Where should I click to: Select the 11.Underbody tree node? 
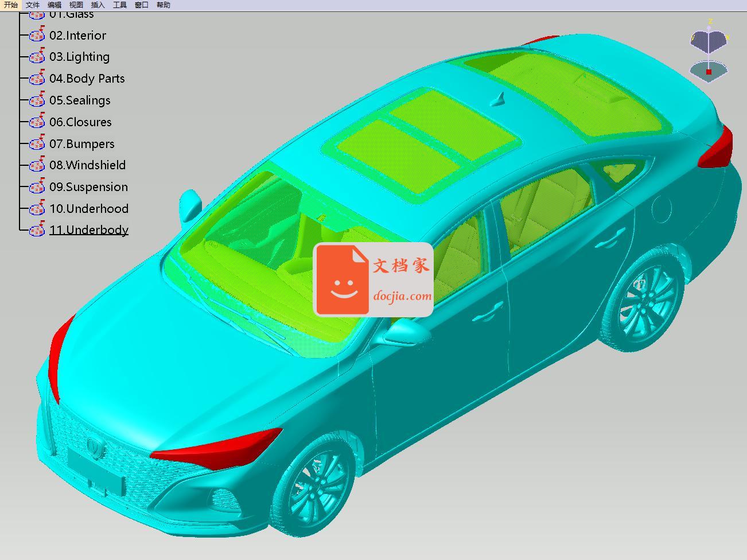[x=89, y=230]
